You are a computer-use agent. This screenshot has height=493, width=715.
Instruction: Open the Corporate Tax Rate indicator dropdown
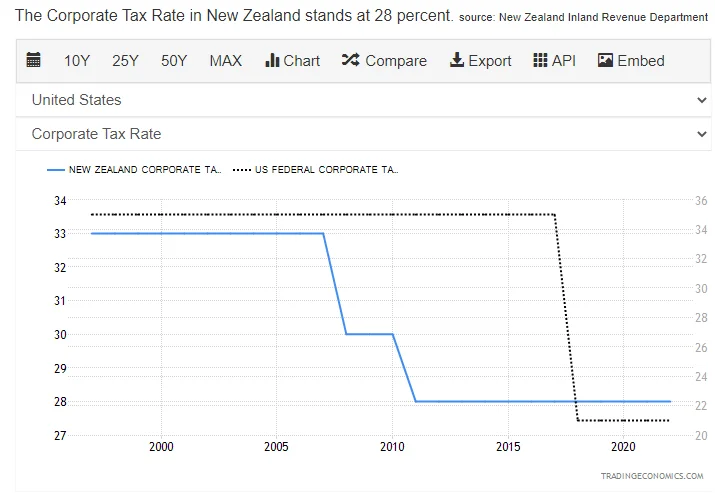(360, 134)
